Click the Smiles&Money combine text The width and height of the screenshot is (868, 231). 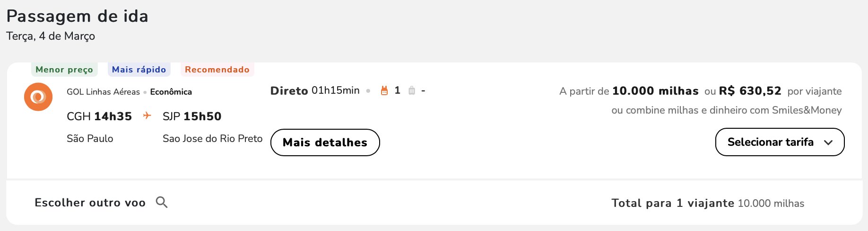point(727,110)
